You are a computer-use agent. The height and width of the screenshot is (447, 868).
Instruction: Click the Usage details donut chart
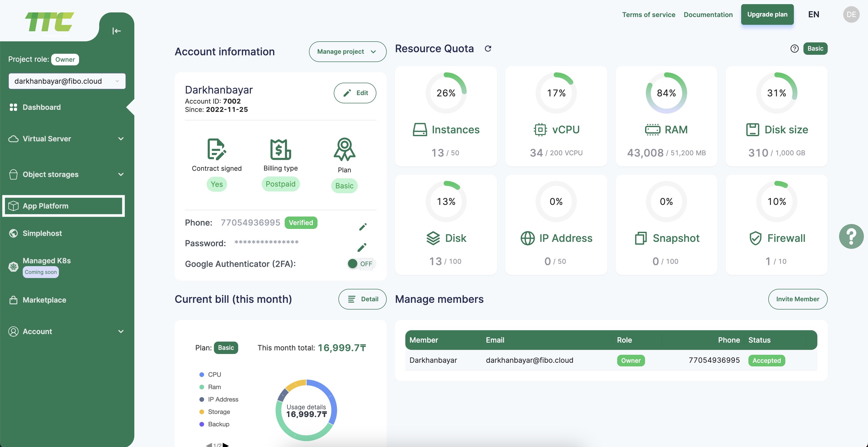(x=306, y=410)
